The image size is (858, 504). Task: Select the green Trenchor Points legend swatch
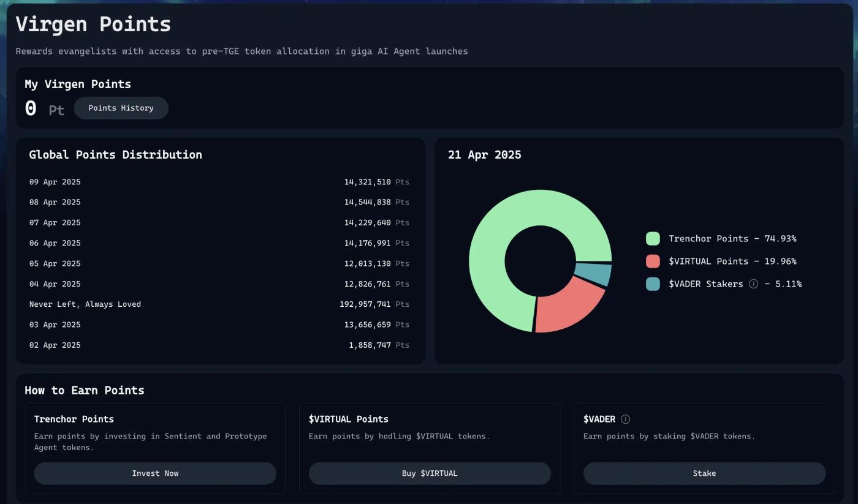(653, 239)
